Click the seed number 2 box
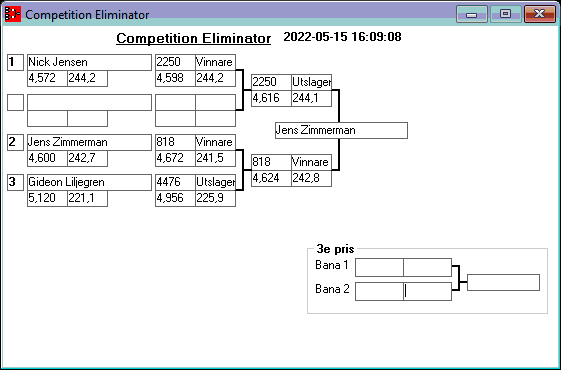 pyautogui.click(x=15, y=142)
